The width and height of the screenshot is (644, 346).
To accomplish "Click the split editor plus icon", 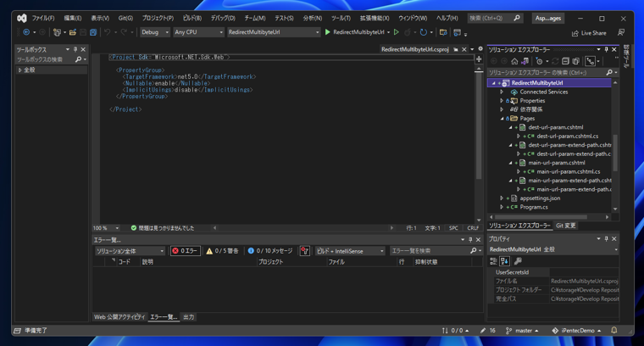I will pos(479,59).
